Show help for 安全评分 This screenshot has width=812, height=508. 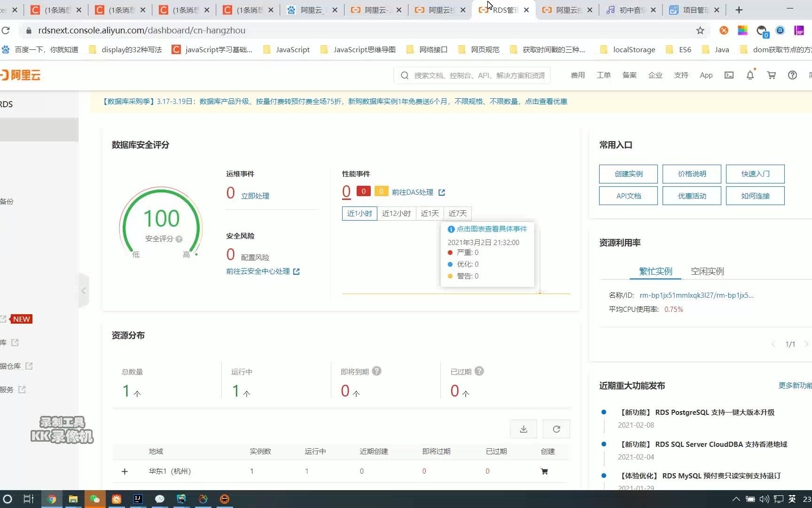pyautogui.click(x=179, y=239)
